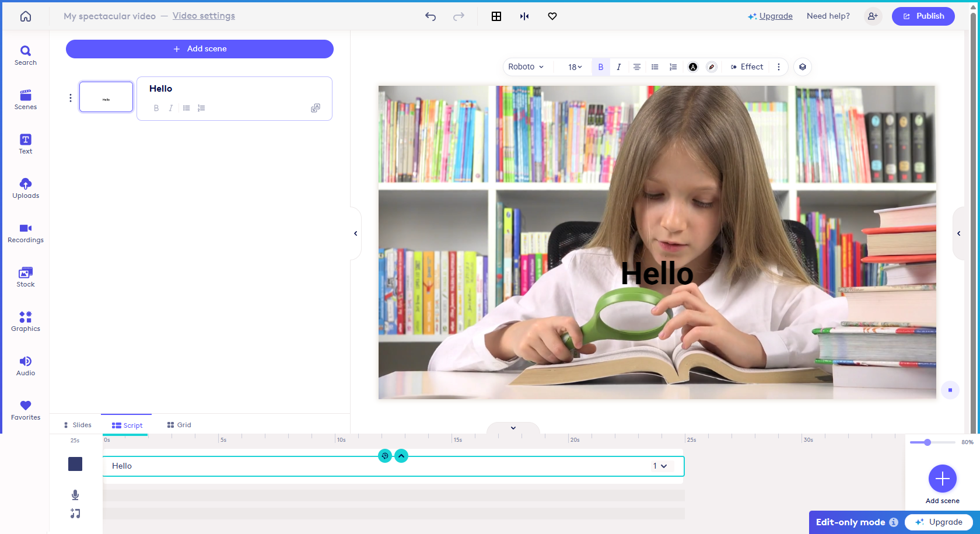Toggle italic formatting in text toolbar
Viewport: 980px width, 534px height.
click(618, 67)
